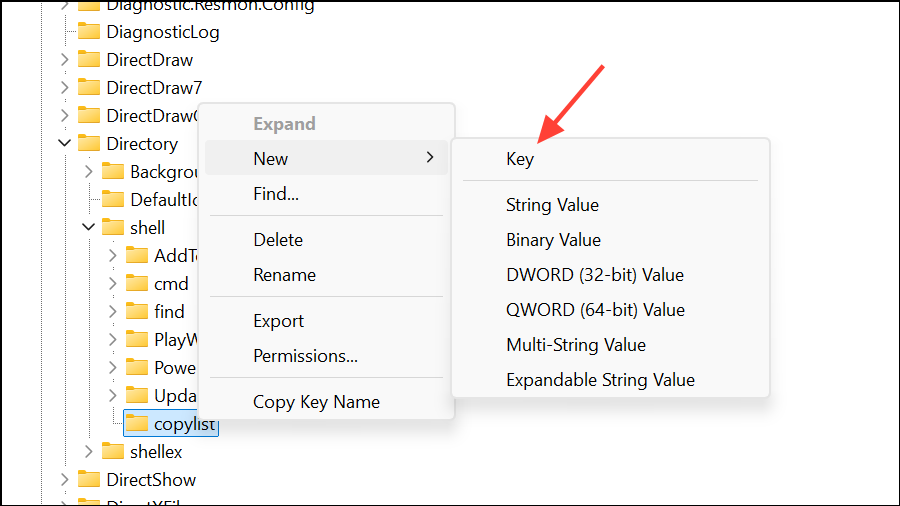Click the shell key folder icon
Viewport: 900px width, 506px height.
coord(113,227)
